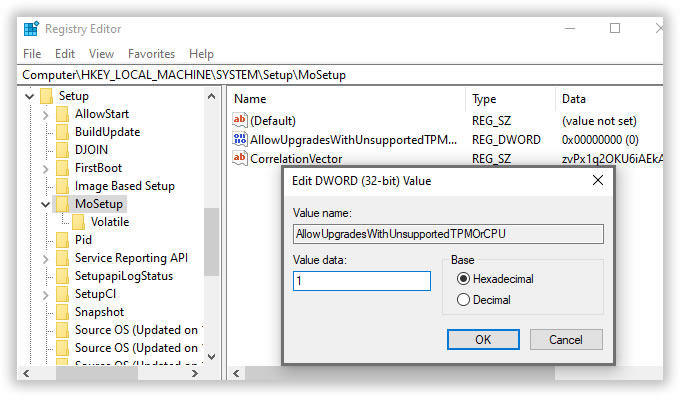Click the tree pane vertical scrollbar thumb
680x397 pixels.
click(x=211, y=242)
